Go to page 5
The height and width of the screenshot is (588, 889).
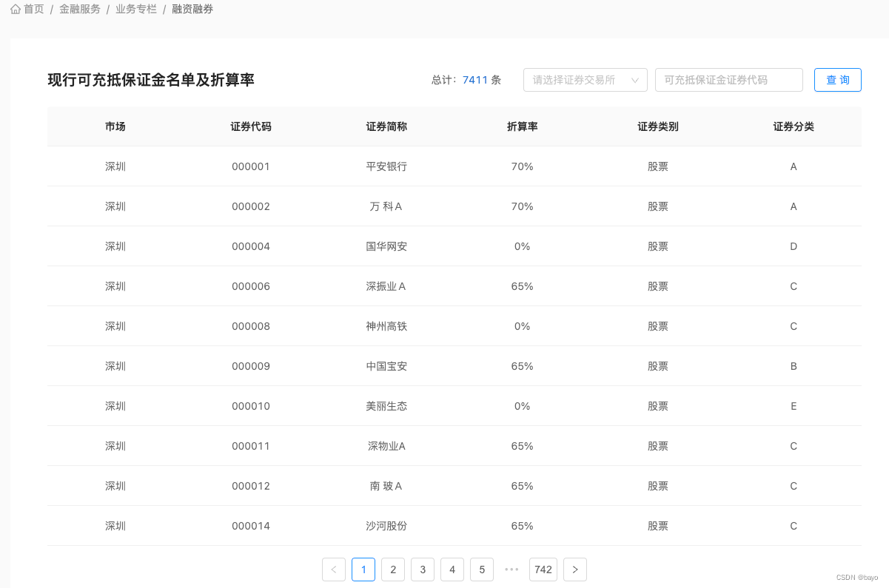[482, 570]
